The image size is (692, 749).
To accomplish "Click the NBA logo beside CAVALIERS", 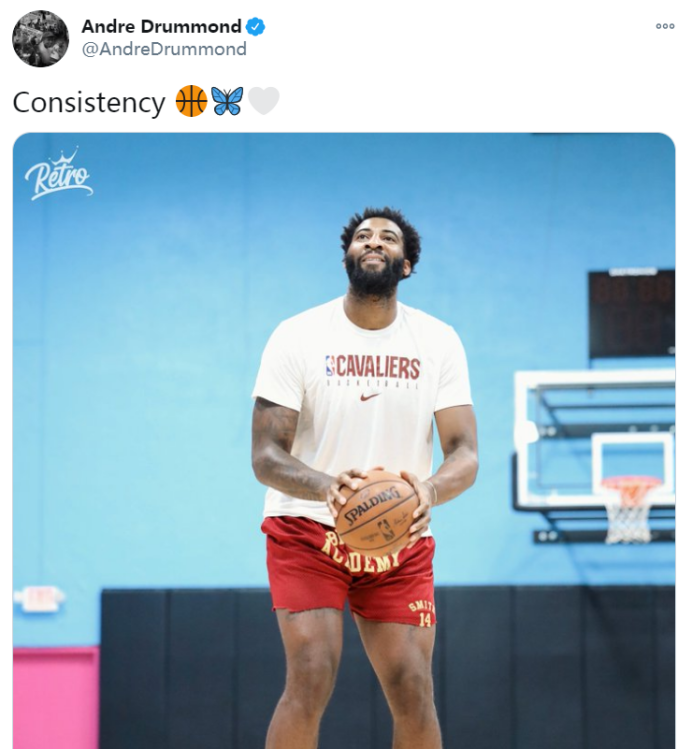I will coord(330,366).
